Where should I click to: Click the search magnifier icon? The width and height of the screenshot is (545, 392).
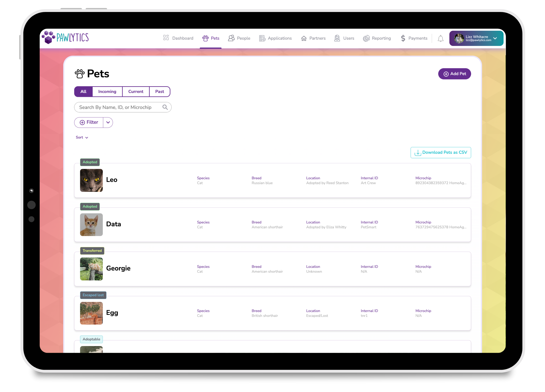click(165, 107)
